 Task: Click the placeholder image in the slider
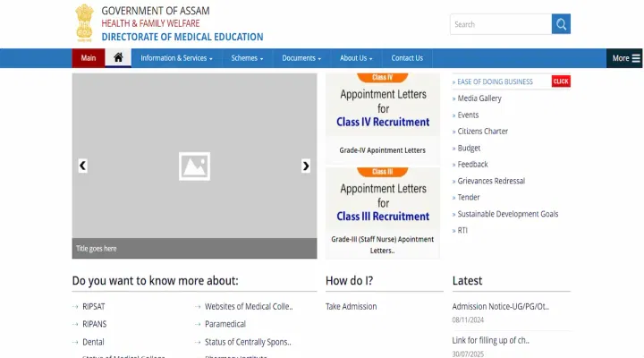click(x=194, y=166)
